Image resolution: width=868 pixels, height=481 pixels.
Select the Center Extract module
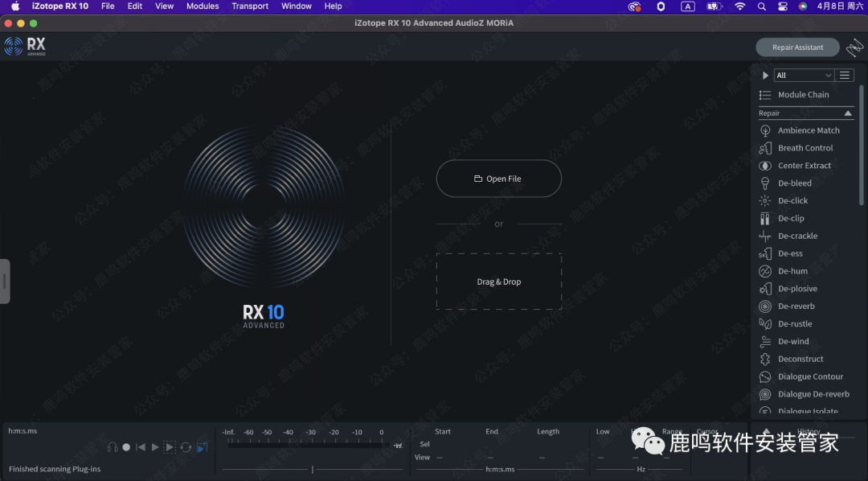coord(804,166)
